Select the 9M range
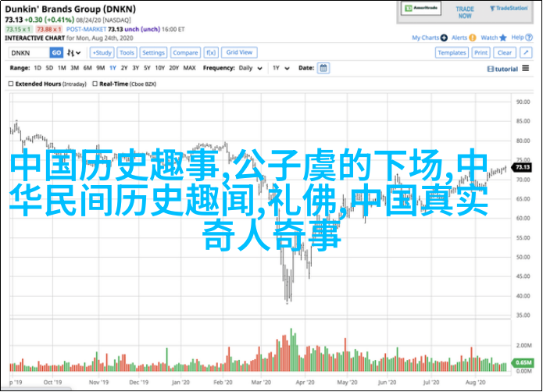The image size is (543, 392). point(101,68)
